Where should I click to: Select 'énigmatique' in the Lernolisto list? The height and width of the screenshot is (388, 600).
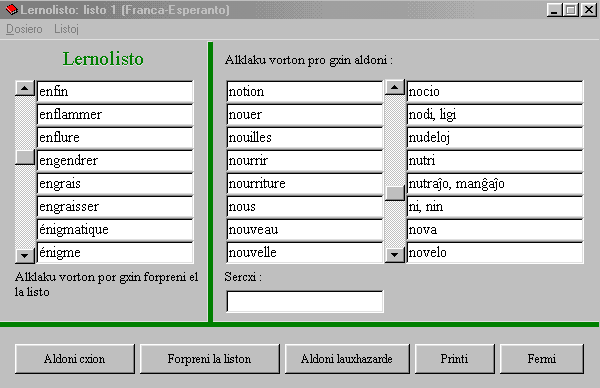tap(115, 229)
